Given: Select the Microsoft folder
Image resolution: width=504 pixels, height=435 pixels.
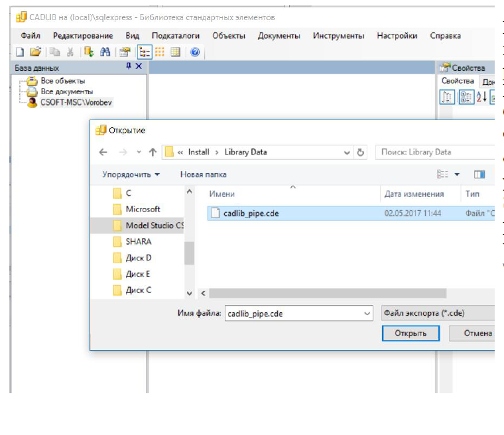Looking at the screenshot, I should coord(138,210).
